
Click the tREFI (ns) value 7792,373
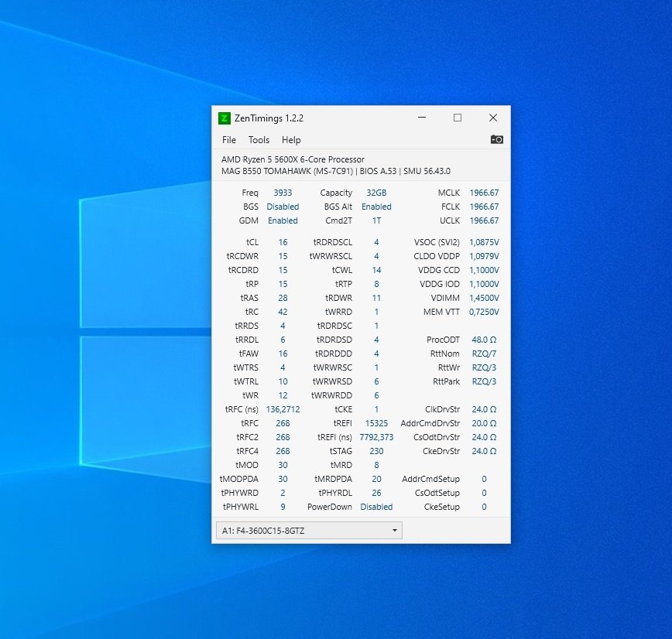point(376,437)
